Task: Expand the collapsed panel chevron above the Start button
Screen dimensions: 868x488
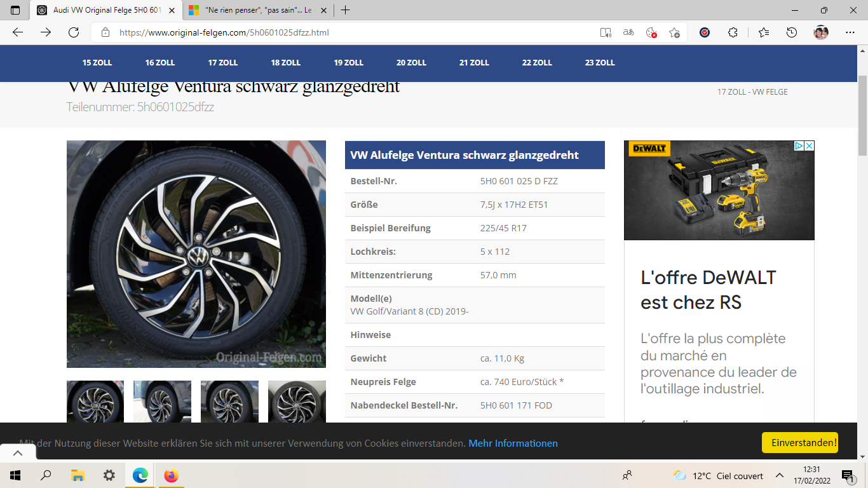Action: tap(18, 453)
